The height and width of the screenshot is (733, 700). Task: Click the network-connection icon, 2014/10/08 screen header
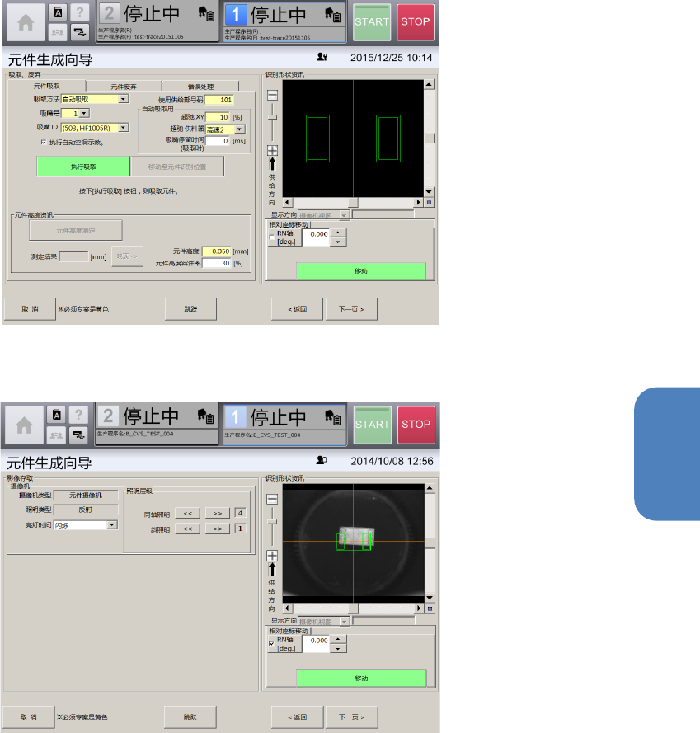tap(78, 435)
